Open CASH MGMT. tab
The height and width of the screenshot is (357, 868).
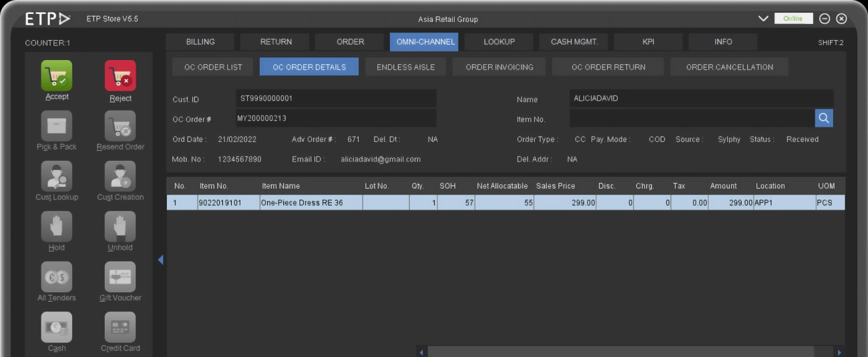point(574,42)
